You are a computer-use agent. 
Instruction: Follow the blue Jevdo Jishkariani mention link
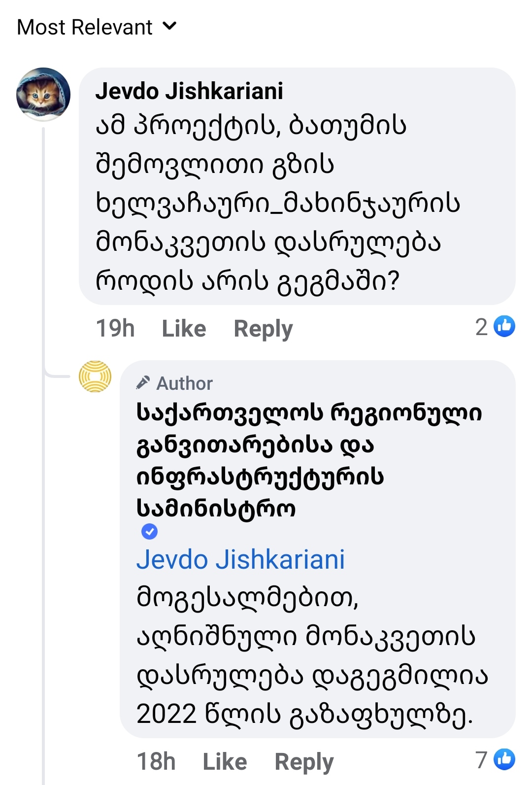(x=240, y=560)
